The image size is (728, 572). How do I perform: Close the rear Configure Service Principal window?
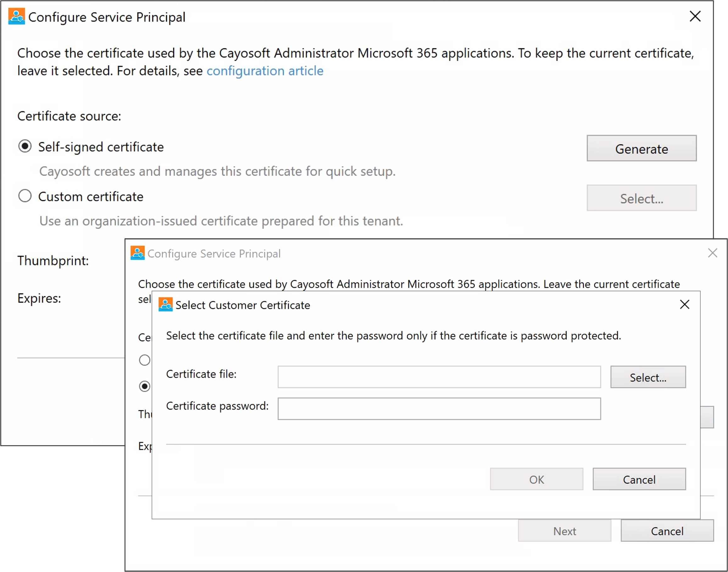click(x=695, y=16)
